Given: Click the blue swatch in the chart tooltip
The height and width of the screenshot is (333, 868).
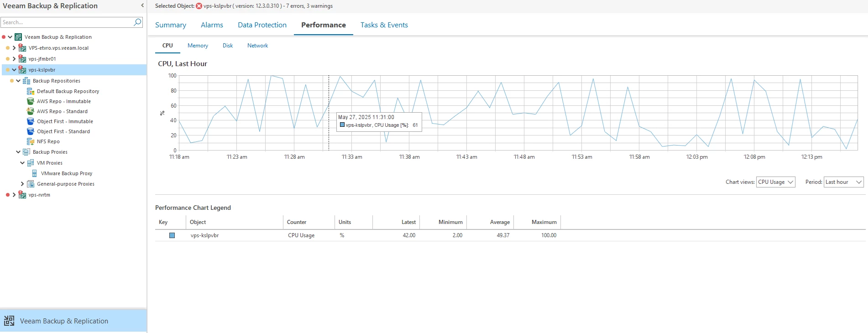Looking at the screenshot, I should (x=342, y=125).
